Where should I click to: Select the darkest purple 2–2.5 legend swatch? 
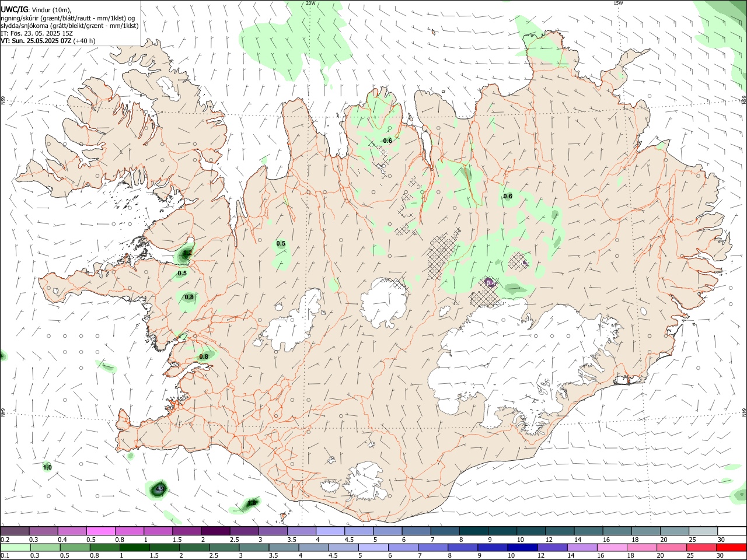point(215,531)
